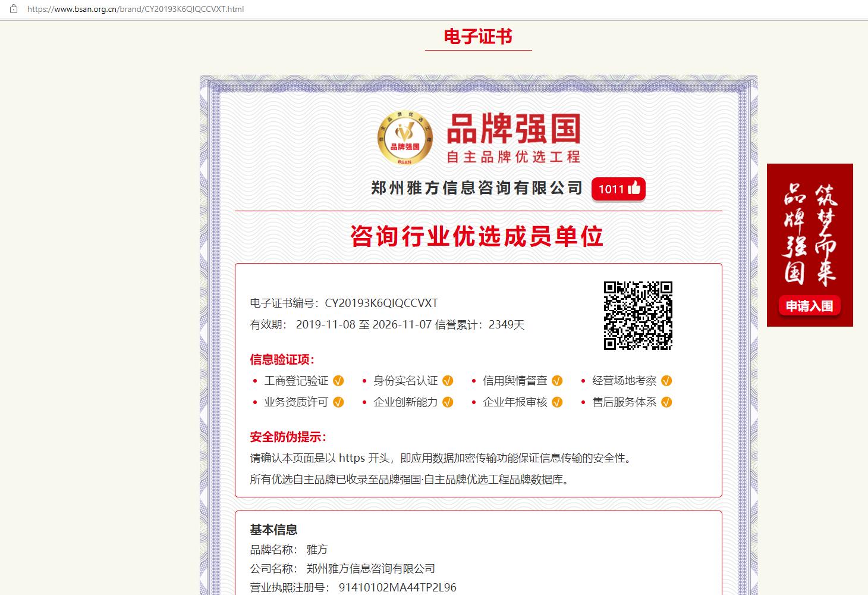Image resolution: width=868 pixels, height=595 pixels.
Task: Click the 电子证书 page heading
Action: point(478,37)
